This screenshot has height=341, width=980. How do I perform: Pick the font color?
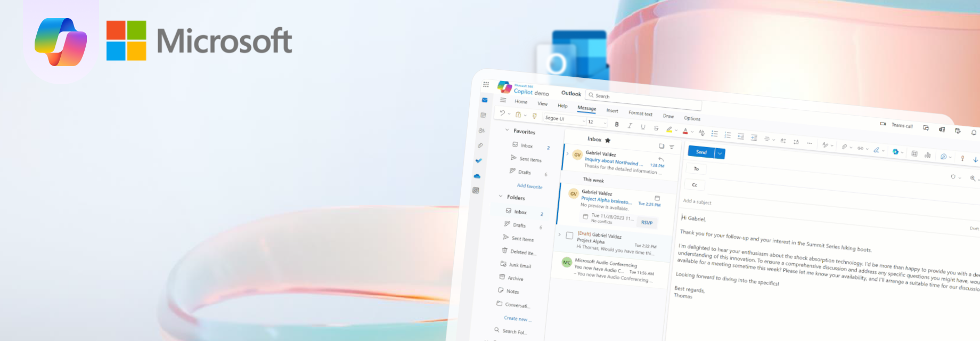pos(685,131)
